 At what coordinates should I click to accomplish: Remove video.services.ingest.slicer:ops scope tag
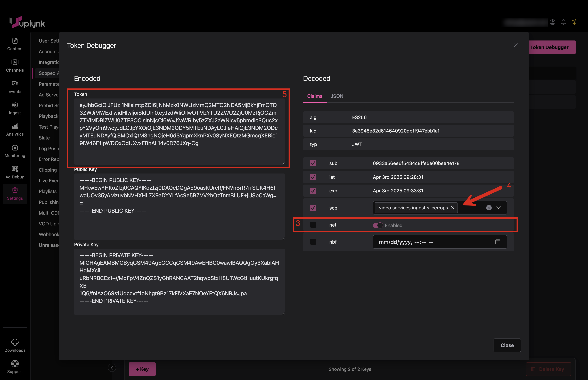point(453,208)
